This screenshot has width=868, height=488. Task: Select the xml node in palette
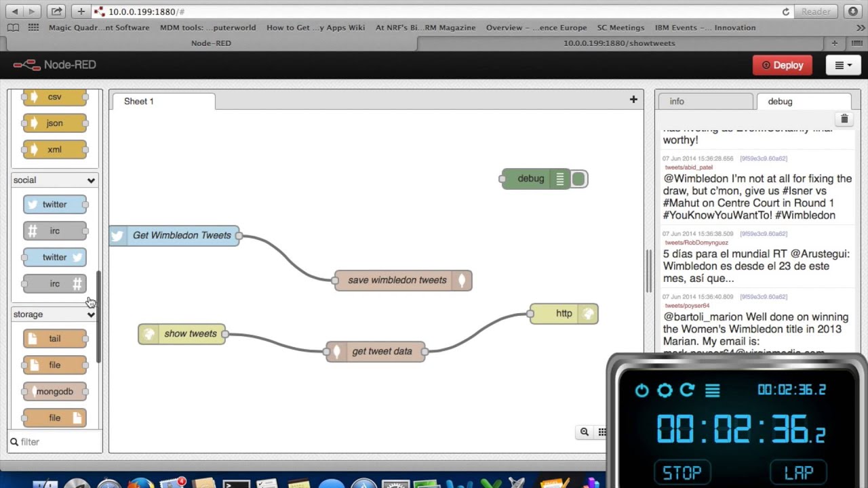[55, 150]
